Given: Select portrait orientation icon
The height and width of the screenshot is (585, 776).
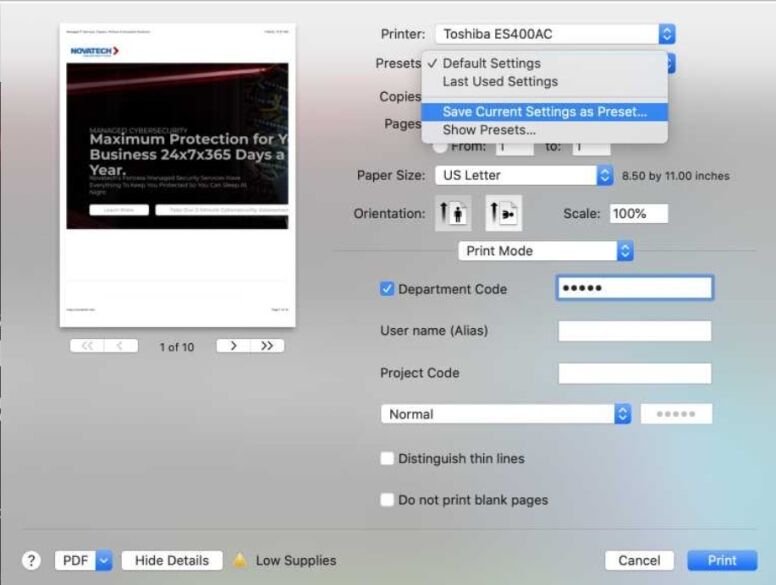Looking at the screenshot, I should tap(455, 214).
